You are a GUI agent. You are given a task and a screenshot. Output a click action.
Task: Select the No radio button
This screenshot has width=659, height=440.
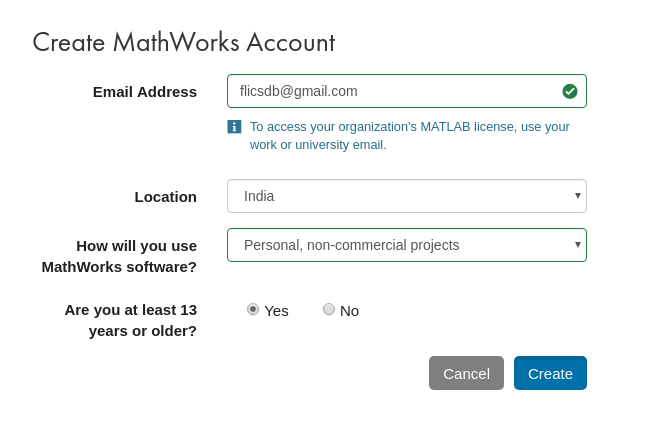329,309
